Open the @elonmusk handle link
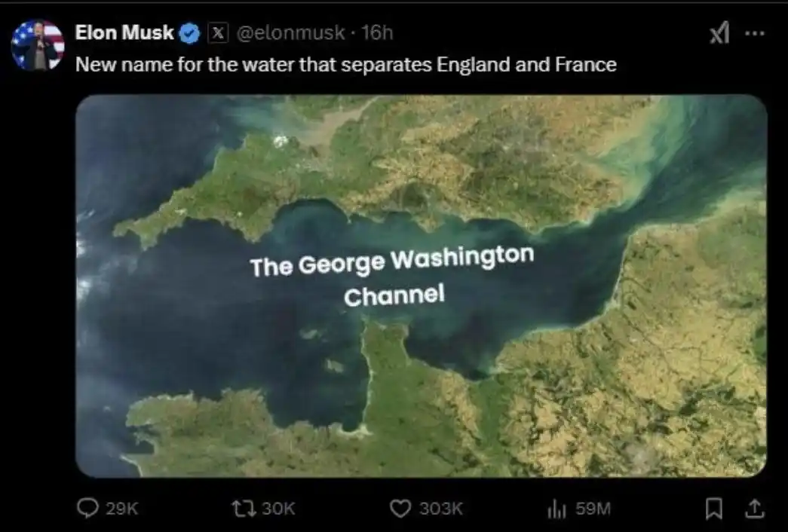Screen dimensions: 788x532 (x=291, y=32)
